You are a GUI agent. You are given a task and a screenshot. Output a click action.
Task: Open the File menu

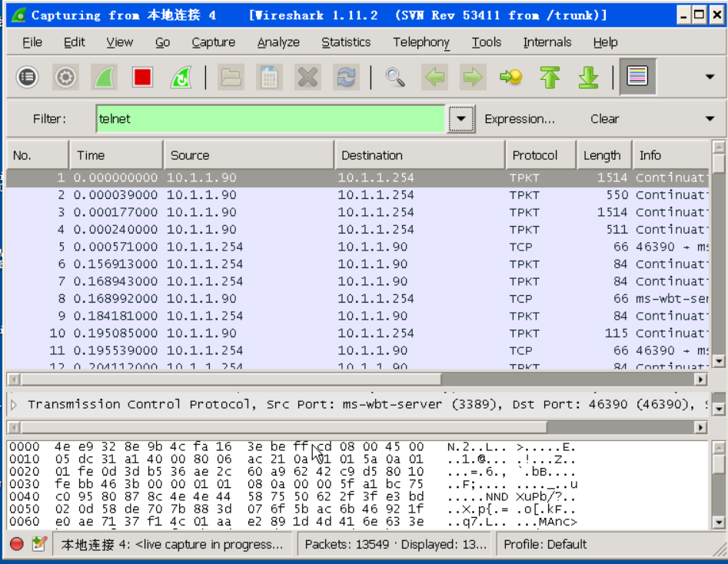(32, 42)
